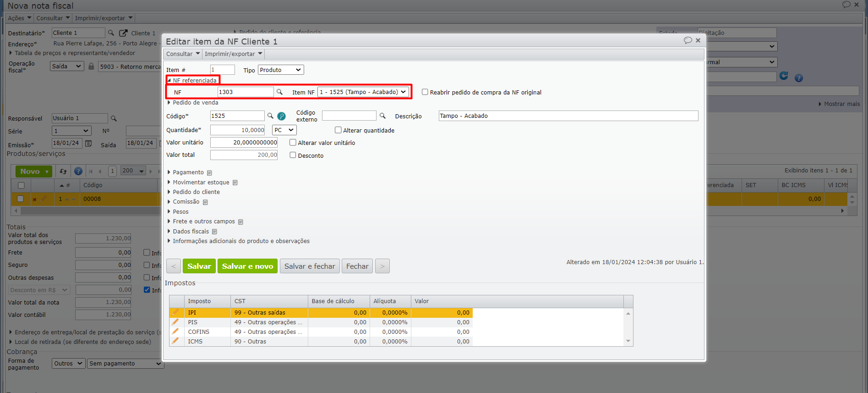Click the refresh icon in Produtos/serviços toolbar
The height and width of the screenshot is (393, 868).
coord(63,172)
